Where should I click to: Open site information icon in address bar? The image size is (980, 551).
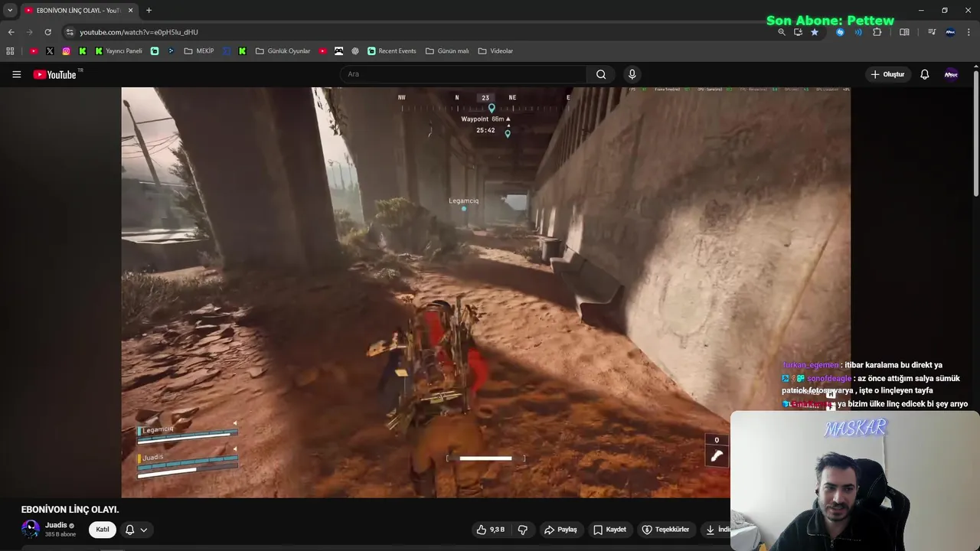pyautogui.click(x=70, y=32)
